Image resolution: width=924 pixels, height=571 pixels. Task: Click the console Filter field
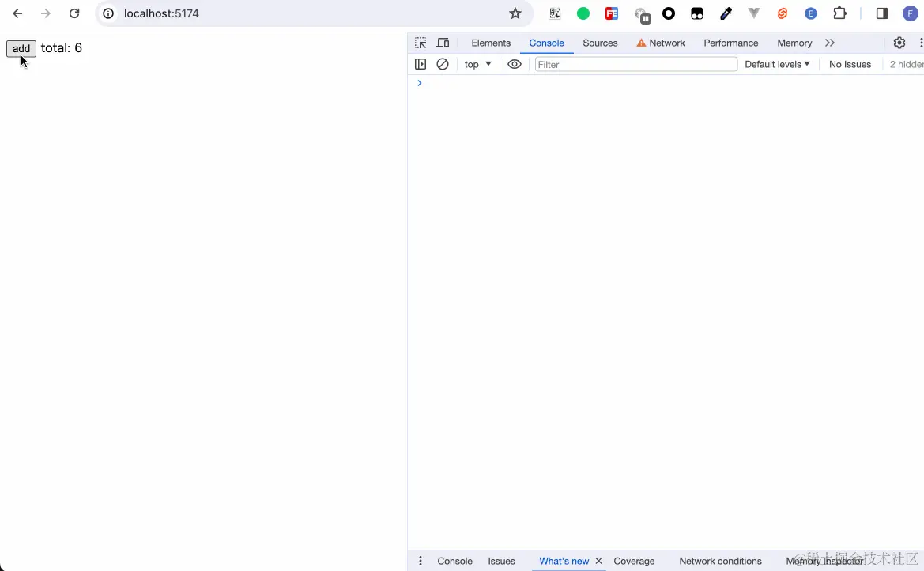pyautogui.click(x=635, y=64)
